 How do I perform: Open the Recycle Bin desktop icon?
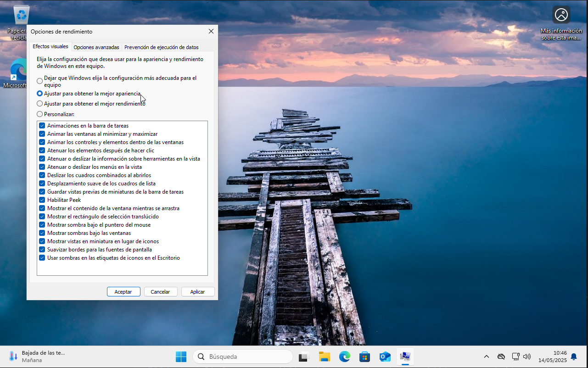tap(21, 16)
